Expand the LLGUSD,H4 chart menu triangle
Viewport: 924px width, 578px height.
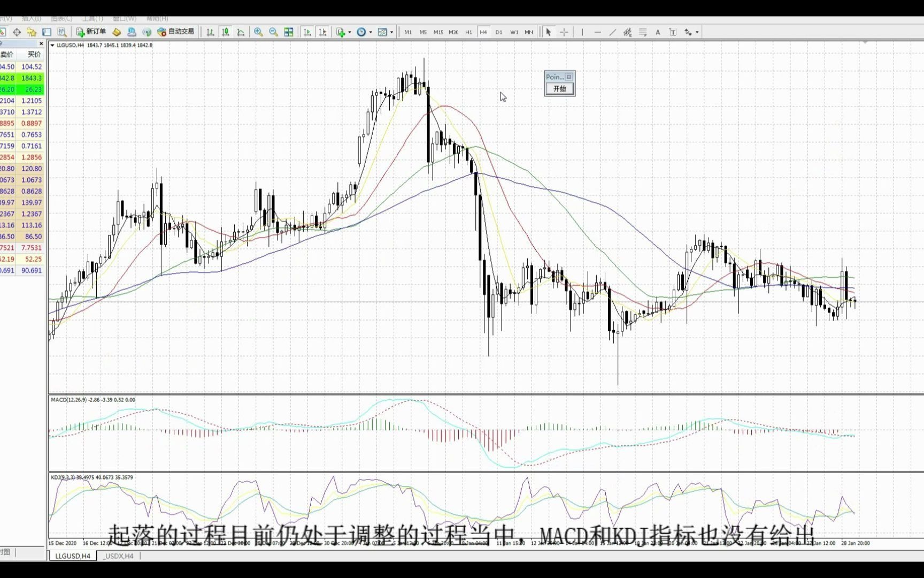52,45
